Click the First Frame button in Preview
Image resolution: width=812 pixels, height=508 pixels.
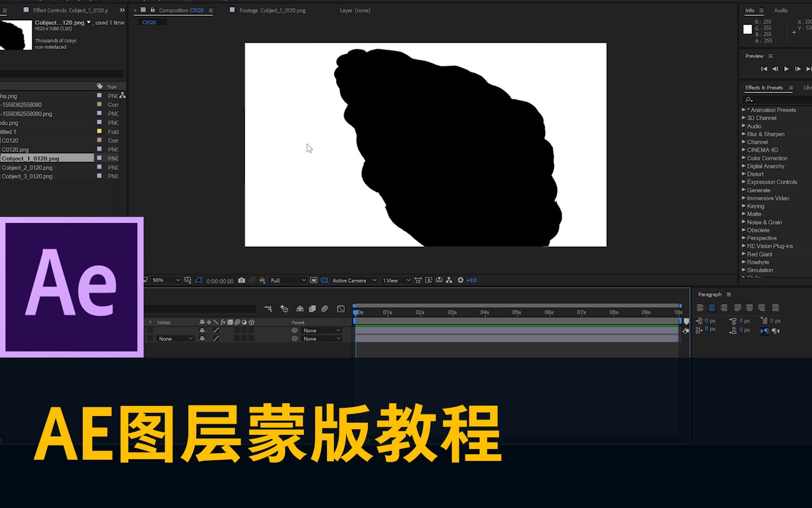(x=763, y=69)
